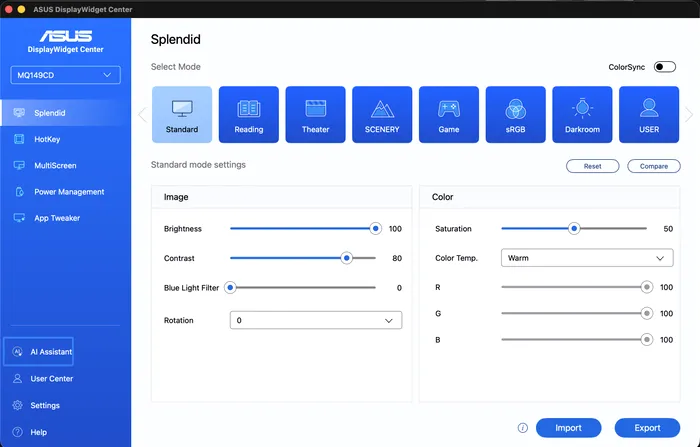The height and width of the screenshot is (447, 700).
Task: Click the Blue Light Filter slider handle
Action: tap(230, 288)
